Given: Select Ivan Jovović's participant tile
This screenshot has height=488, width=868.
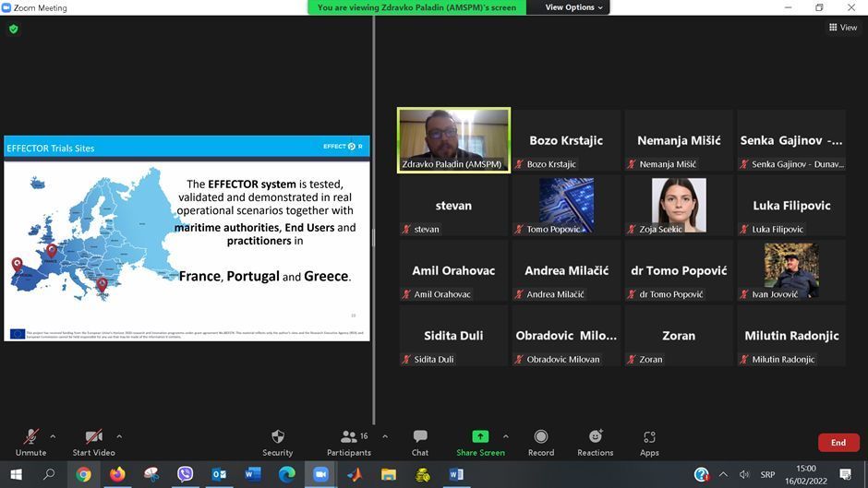Looking at the screenshot, I should [790, 270].
